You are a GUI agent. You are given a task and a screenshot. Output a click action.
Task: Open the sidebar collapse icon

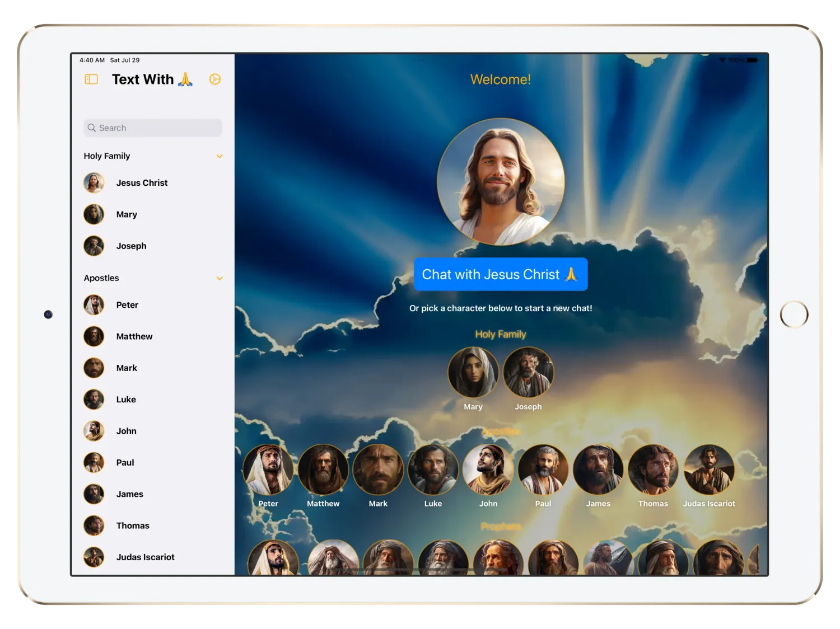point(90,79)
